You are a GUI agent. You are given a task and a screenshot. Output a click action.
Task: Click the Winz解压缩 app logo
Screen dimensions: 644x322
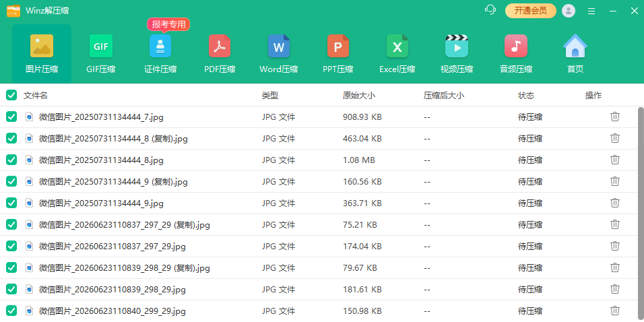point(13,11)
